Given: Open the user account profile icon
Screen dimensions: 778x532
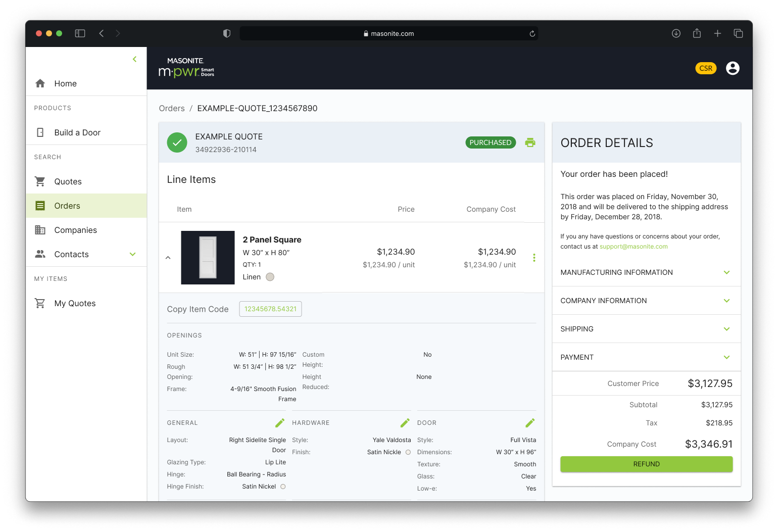Looking at the screenshot, I should (x=733, y=68).
